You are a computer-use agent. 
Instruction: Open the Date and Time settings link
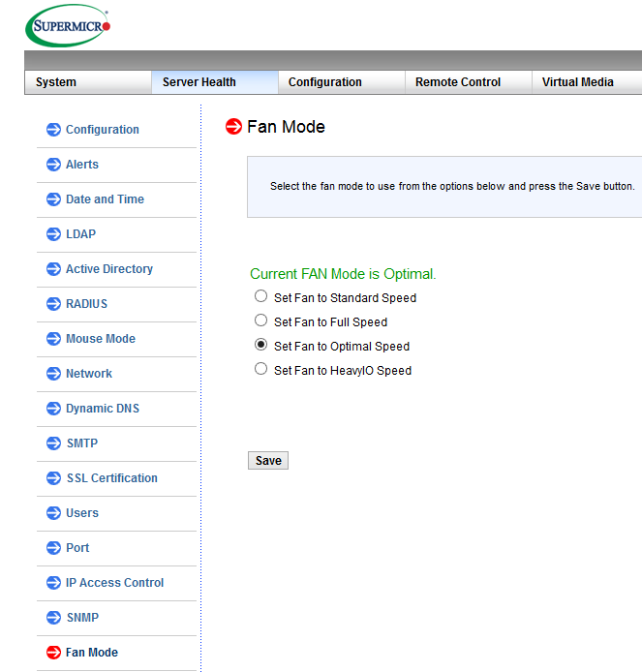pyautogui.click(x=105, y=199)
